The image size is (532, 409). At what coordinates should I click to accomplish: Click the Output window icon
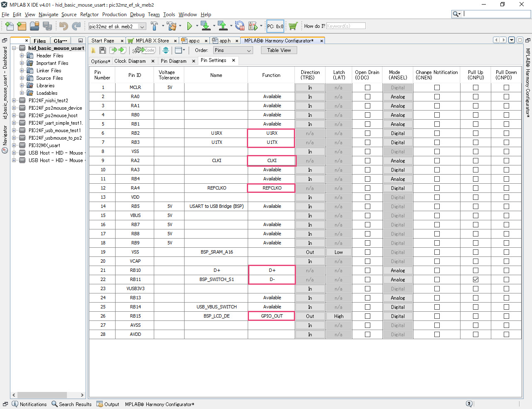click(x=100, y=404)
